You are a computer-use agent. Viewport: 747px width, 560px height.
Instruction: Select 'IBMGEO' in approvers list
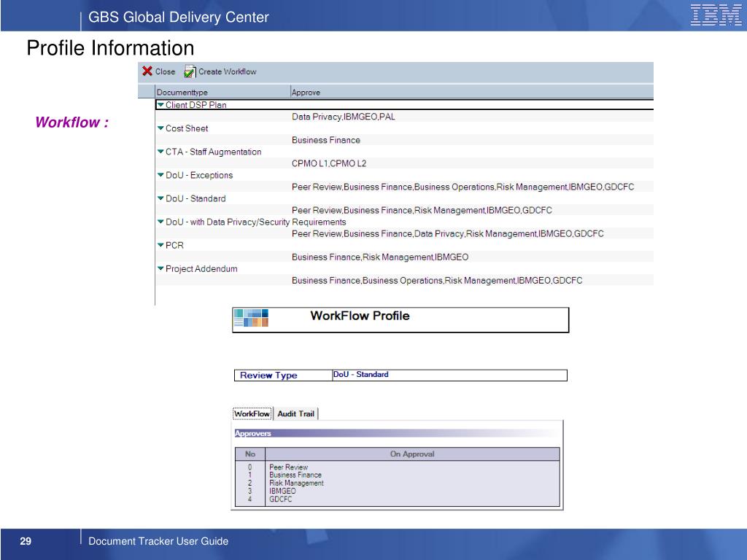click(282, 491)
